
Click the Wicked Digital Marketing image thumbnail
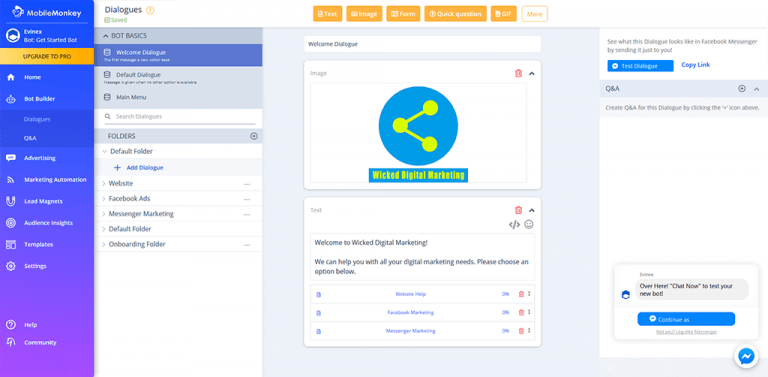coord(418,133)
